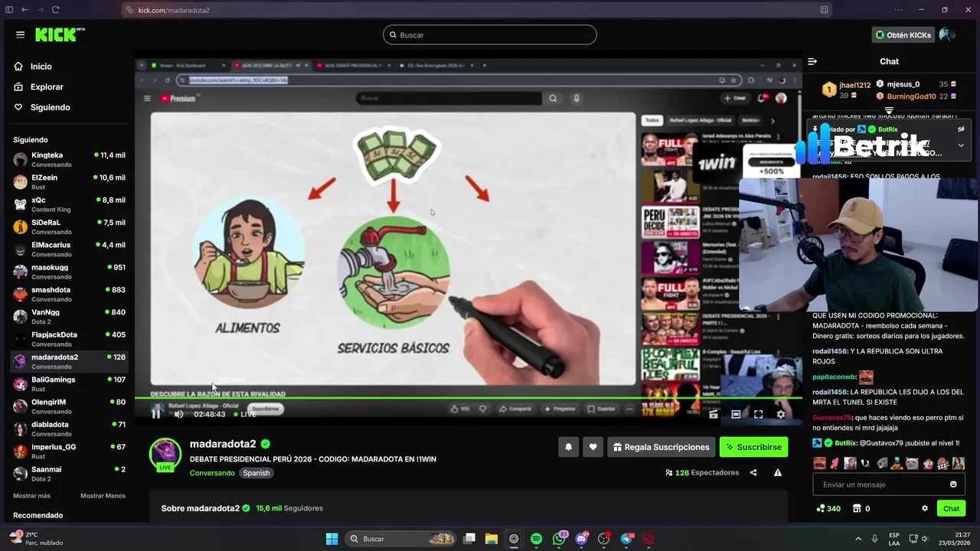Open the user profile avatar menu
The image size is (980, 551).
947,34
